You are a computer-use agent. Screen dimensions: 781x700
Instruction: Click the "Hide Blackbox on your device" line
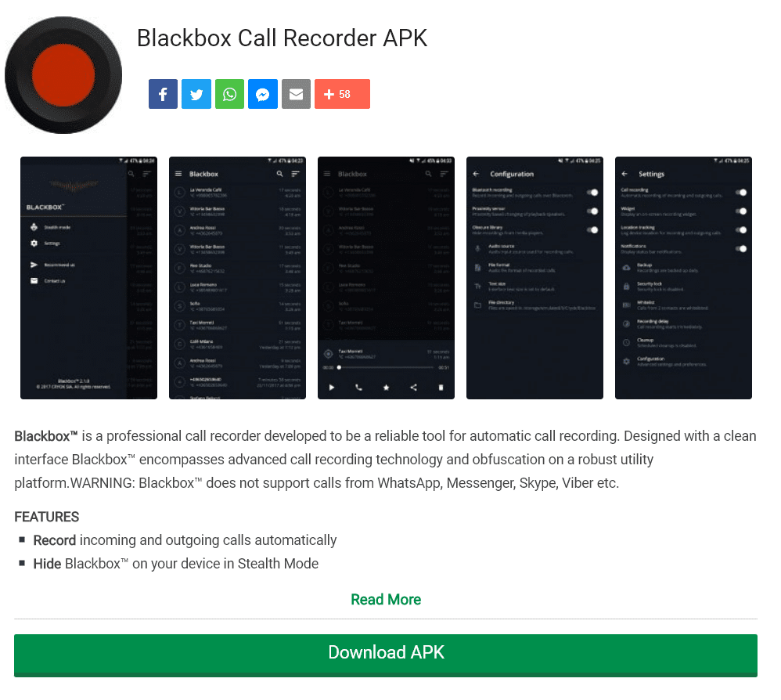176,564
